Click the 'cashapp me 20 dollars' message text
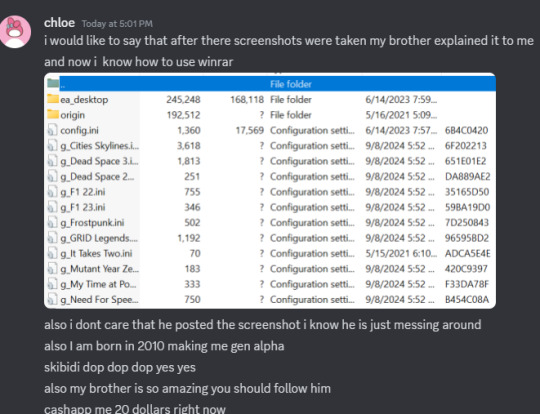Viewport: 540px width, 414px height. pos(135,409)
